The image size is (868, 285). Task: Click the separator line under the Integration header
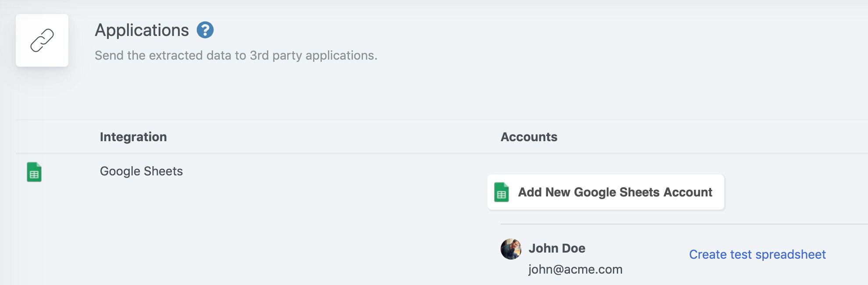(x=263, y=153)
